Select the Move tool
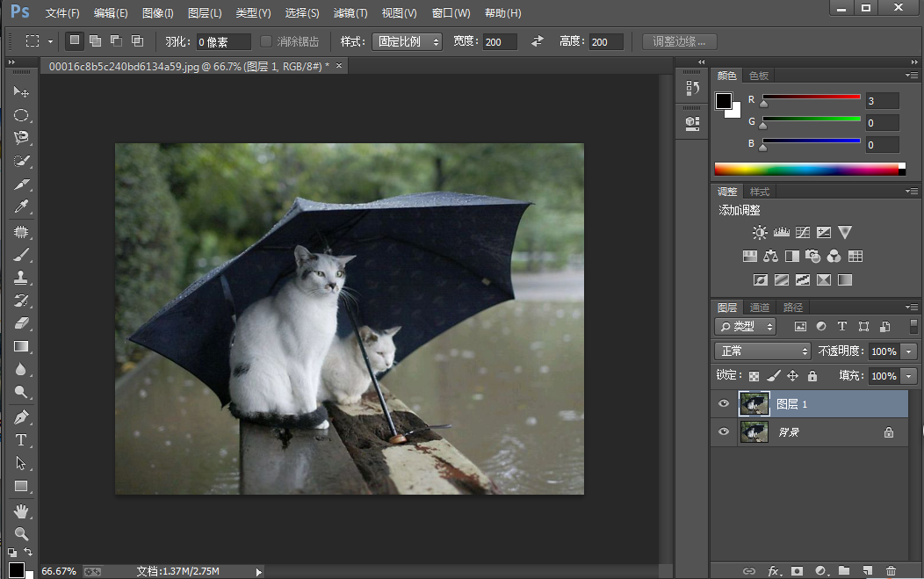This screenshot has height=579, width=924. tap(21, 92)
